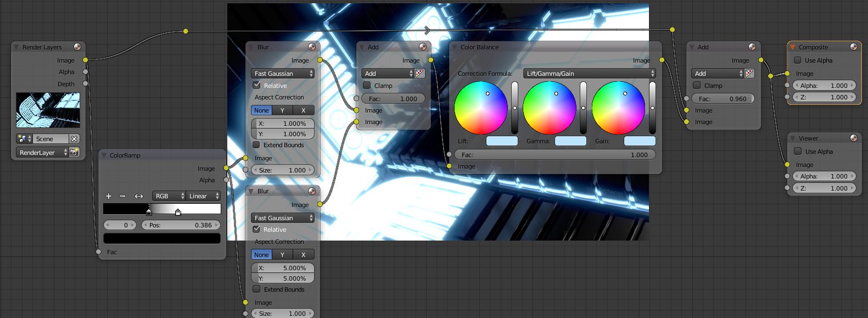Toggle preview sphere icon on top Blur node
Image resolution: width=868 pixels, height=318 pixels.
pos(312,47)
